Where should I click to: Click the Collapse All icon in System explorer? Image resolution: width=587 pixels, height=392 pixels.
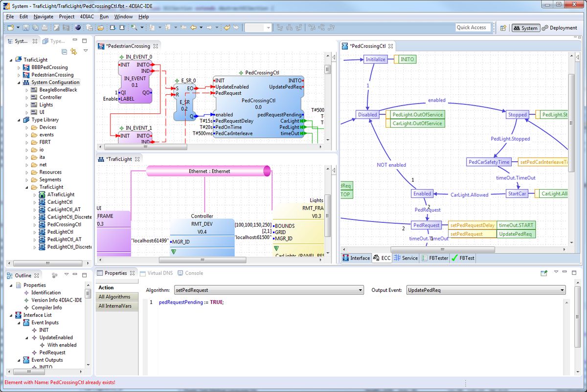pos(64,51)
